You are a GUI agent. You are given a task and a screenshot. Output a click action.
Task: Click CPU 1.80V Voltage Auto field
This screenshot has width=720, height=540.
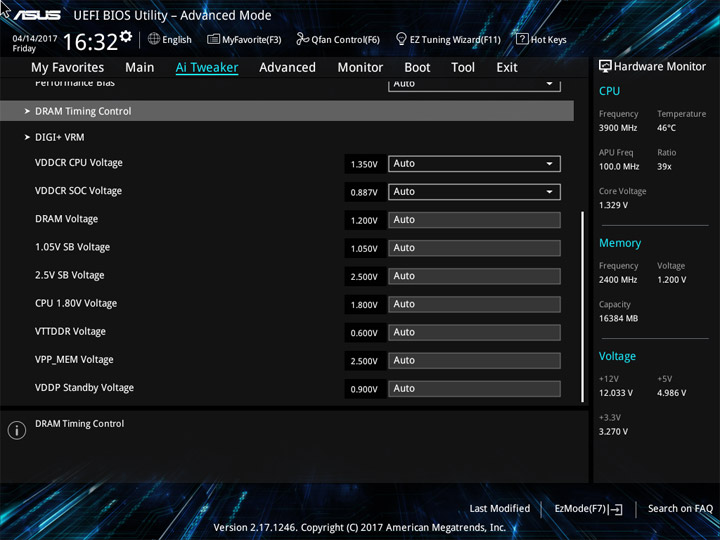point(474,304)
